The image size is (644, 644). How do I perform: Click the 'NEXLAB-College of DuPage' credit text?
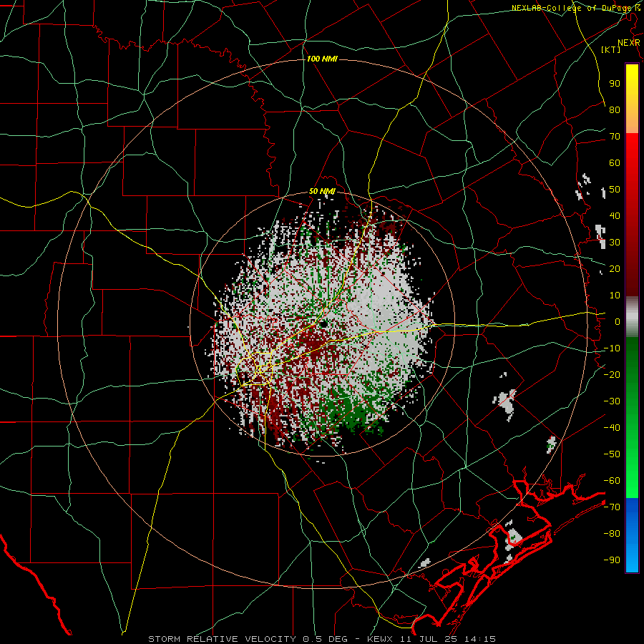pyautogui.click(x=573, y=8)
